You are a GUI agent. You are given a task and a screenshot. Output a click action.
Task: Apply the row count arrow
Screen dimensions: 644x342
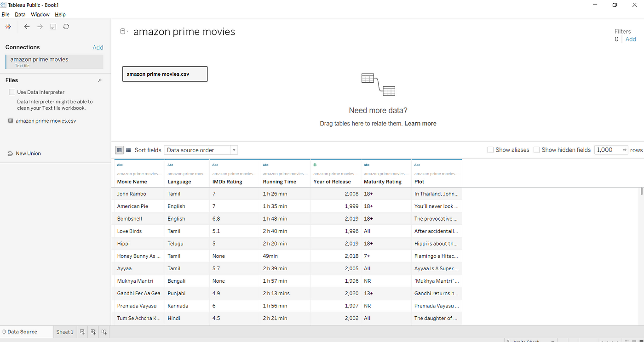(624, 150)
